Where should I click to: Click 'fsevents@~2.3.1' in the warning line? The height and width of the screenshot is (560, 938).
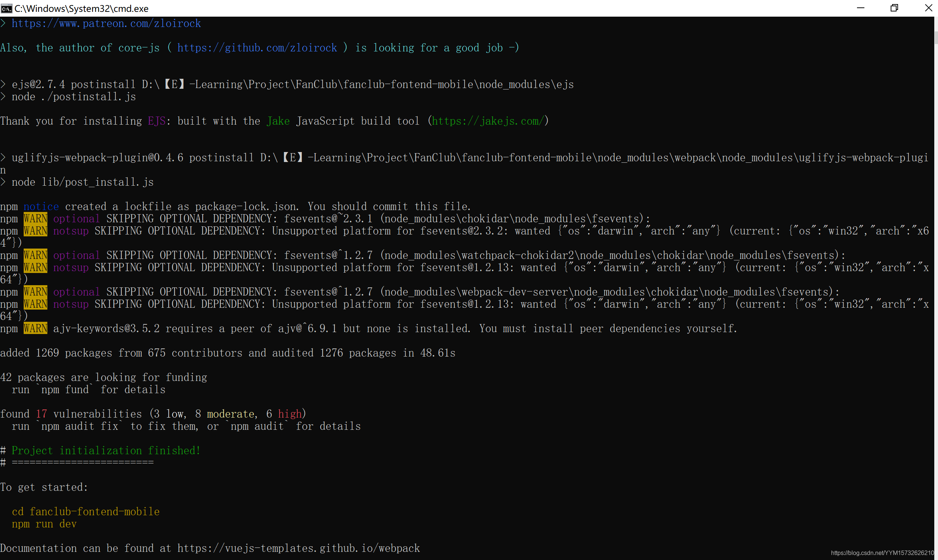point(328,219)
